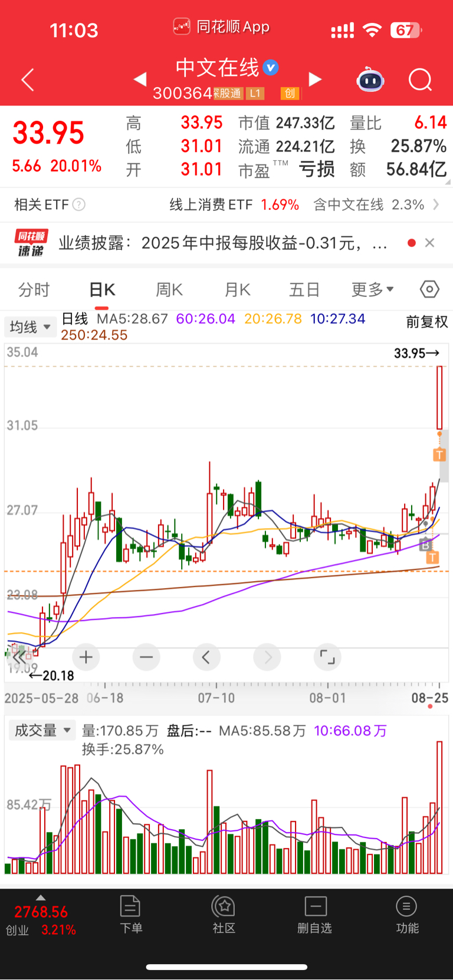
Task: Dismiss the 业绩披露 news banner
Action: point(430,243)
